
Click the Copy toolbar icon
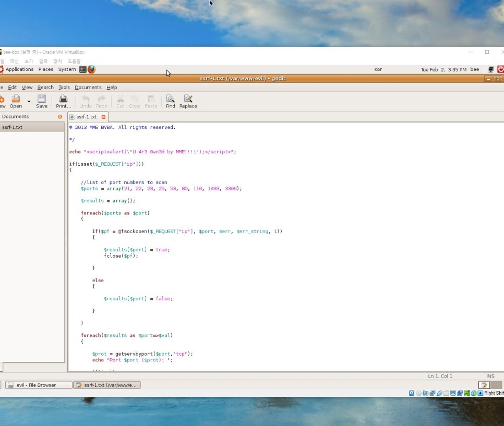135,102
